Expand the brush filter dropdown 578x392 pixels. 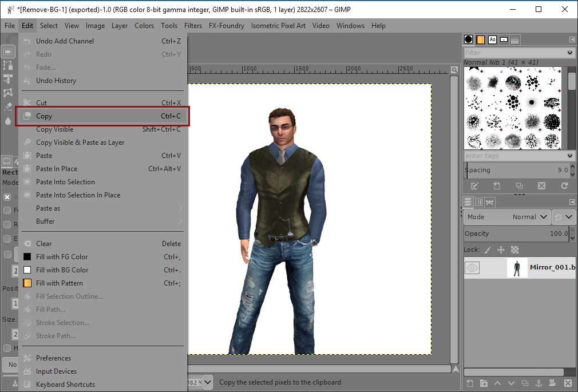pos(569,53)
